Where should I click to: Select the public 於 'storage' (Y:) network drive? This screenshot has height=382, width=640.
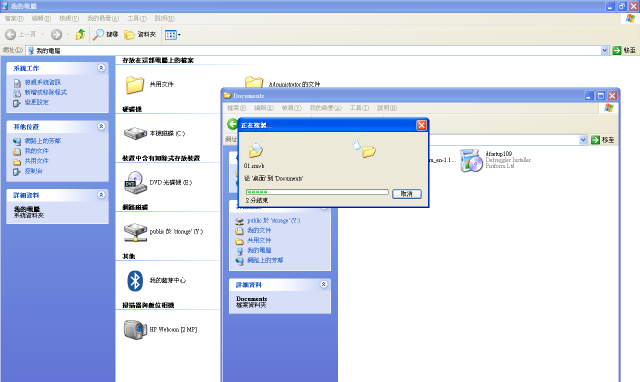[135, 232]
